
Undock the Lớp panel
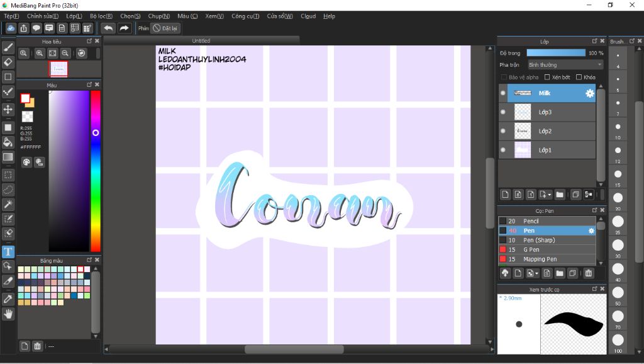pyautogui.click(x=595, y=41)
